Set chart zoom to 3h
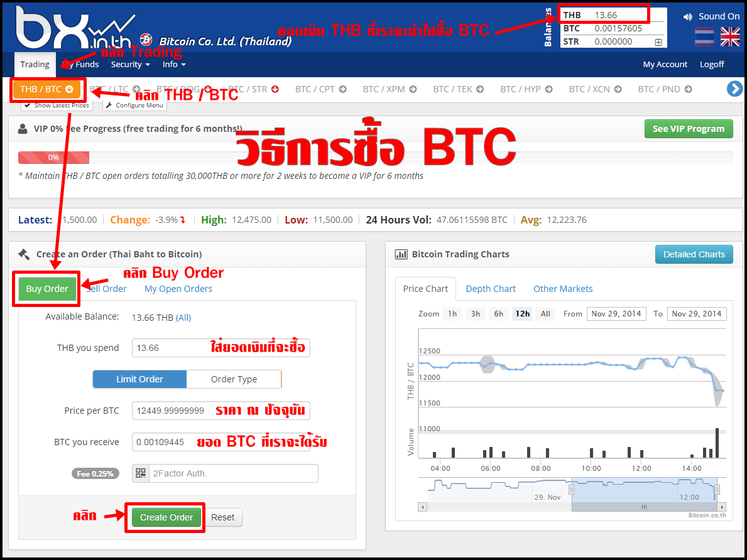 pos(476,314)
